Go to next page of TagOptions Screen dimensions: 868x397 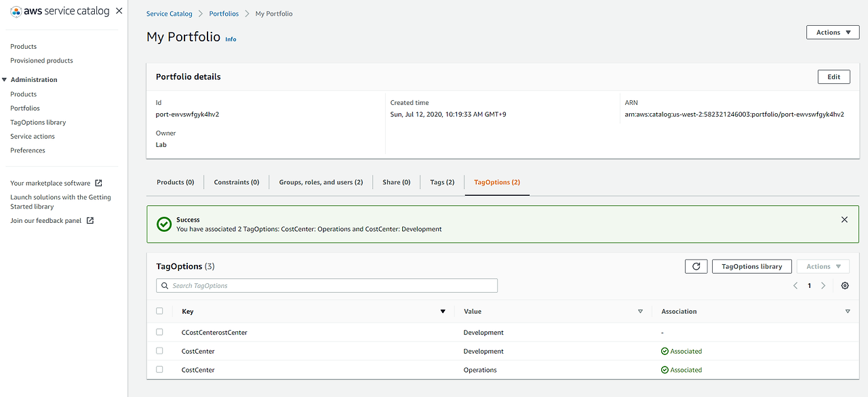point(823,286)
